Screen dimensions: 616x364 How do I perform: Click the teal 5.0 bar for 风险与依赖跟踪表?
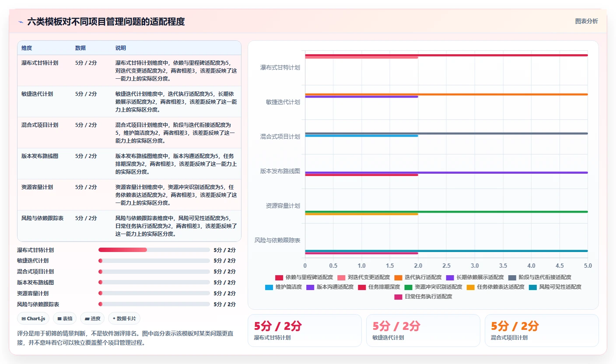click(x=446, y=251)
